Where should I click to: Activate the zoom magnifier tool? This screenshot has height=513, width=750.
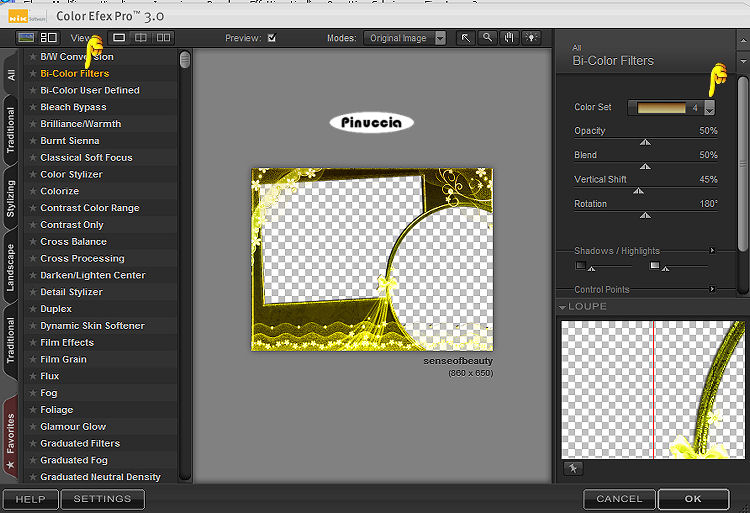click(487, 38)
